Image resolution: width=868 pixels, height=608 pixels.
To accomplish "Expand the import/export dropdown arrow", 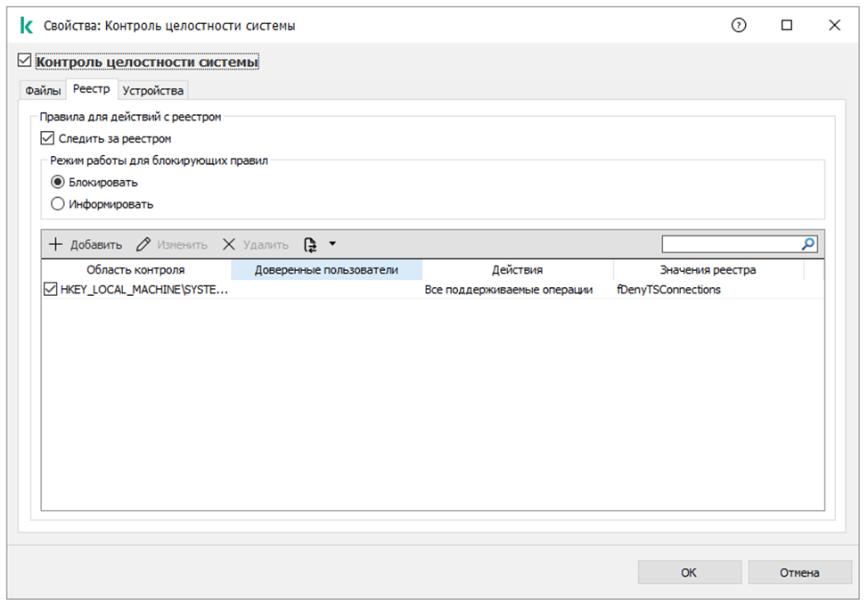I will click(x=332, y=243).
